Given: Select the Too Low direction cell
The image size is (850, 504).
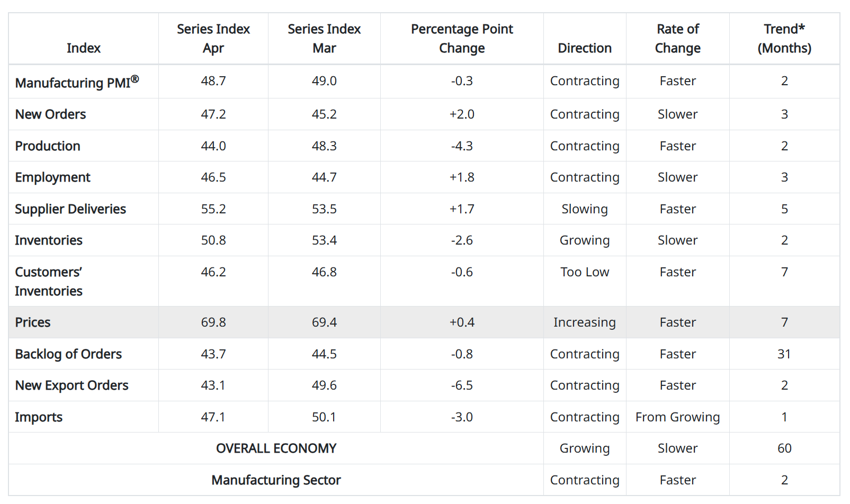Looking at the screenshot, I should tap(585, 272).
